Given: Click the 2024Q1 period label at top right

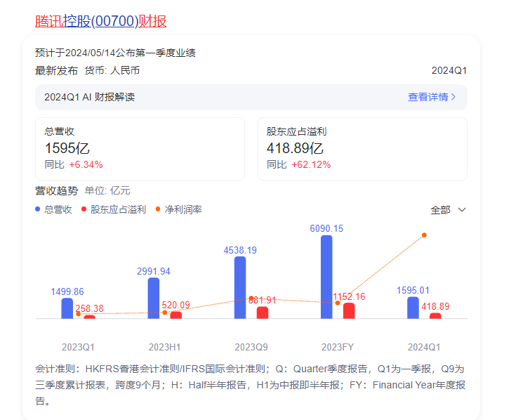Looking at the screenshot, I should point(449,70).
